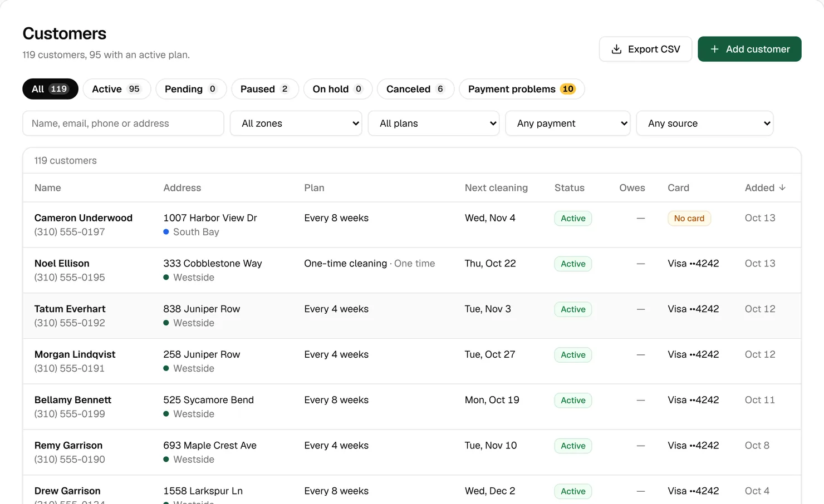Show Pending customers tab

[191, 89]
